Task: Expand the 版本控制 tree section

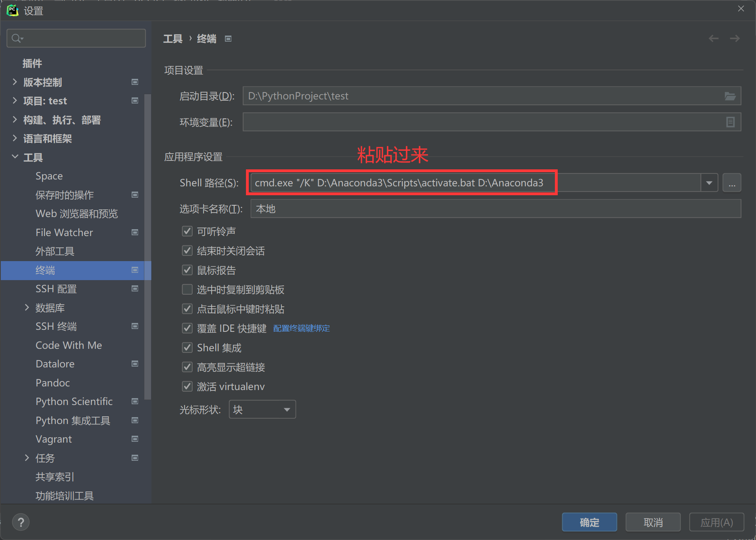Action: tap(15, 82)
